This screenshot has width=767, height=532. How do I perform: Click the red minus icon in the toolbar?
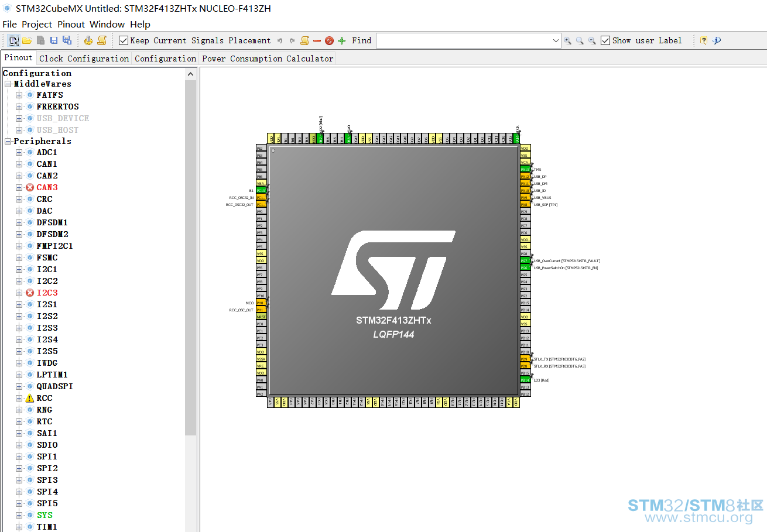coord(317,40)
